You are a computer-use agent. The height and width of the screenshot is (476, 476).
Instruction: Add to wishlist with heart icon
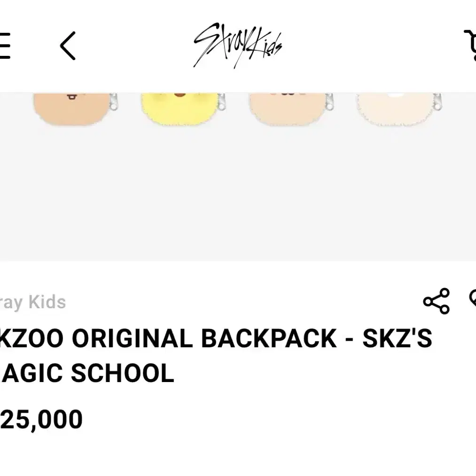(x=473, y=299)
